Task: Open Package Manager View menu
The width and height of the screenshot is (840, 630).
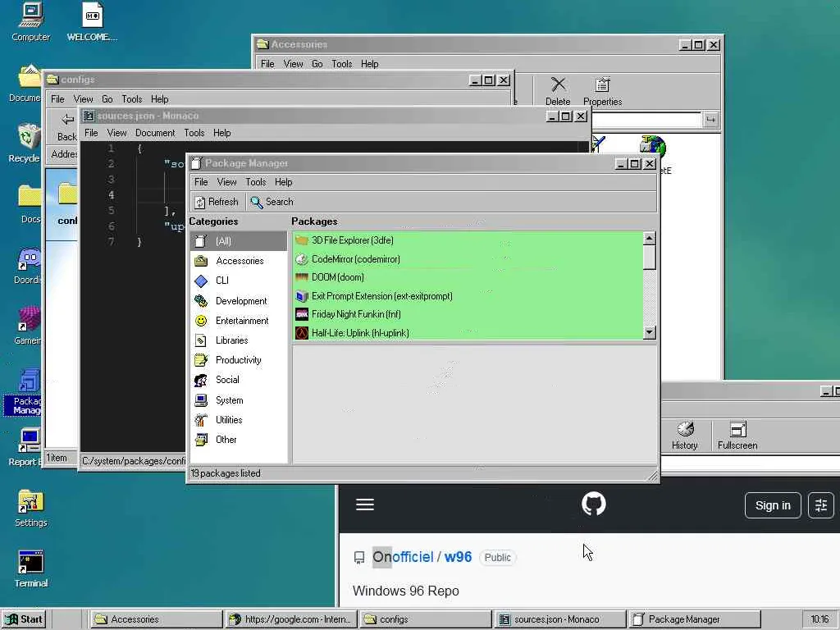Action: pos(226,182)
